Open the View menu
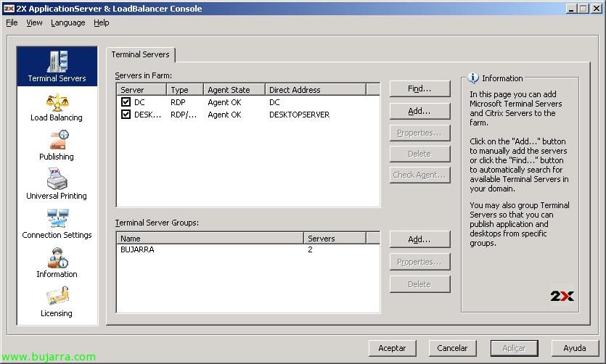This screenshot has height=364, width=606. [34, 22]
